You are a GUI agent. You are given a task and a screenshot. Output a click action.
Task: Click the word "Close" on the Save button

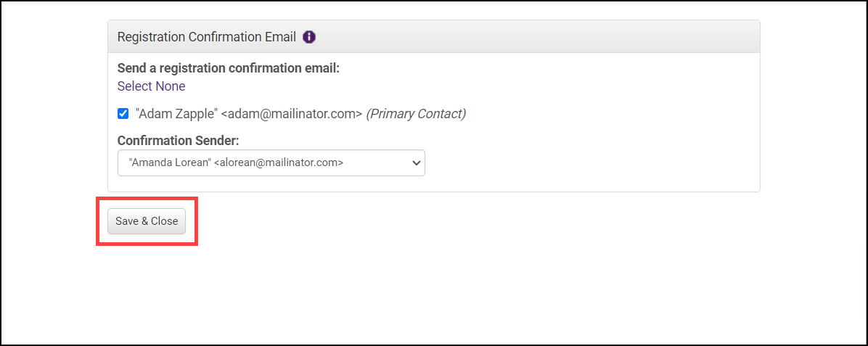tap(165, 221)
